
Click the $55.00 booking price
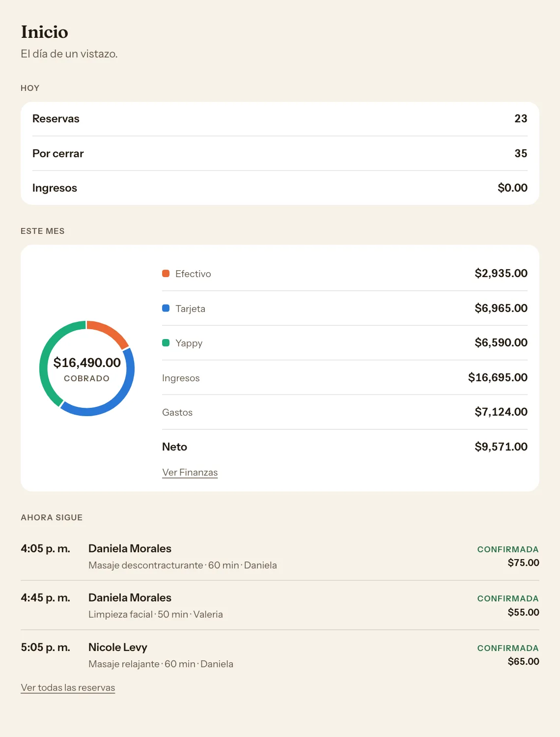click(524, 612)
